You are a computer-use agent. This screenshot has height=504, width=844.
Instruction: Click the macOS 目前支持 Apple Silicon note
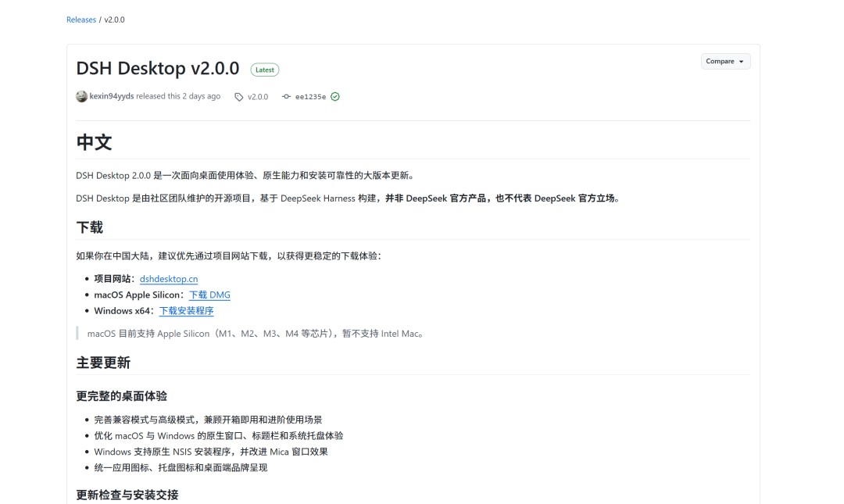pyautogui.click(x=255, y=334)
